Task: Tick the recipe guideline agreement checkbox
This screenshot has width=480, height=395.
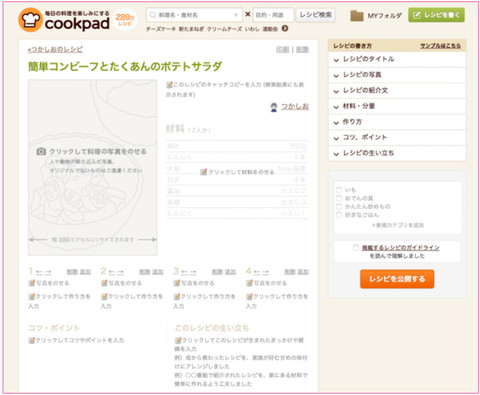Action: (356, 248)
